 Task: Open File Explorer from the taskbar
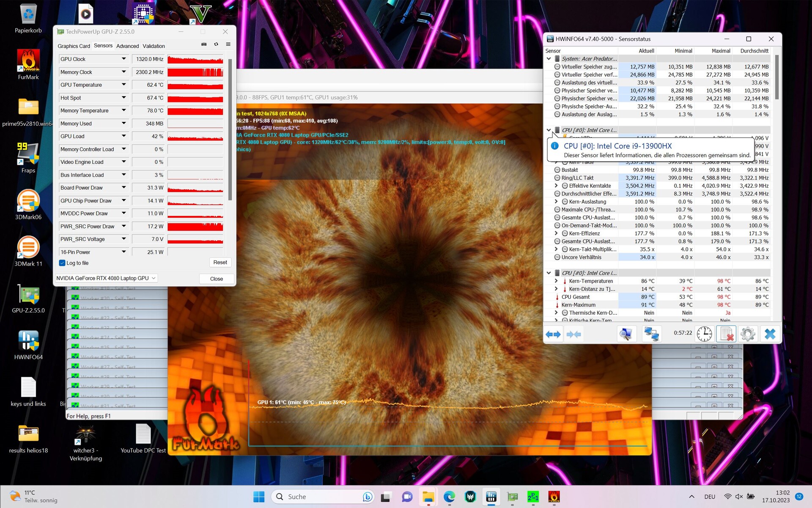pos(428,497)
